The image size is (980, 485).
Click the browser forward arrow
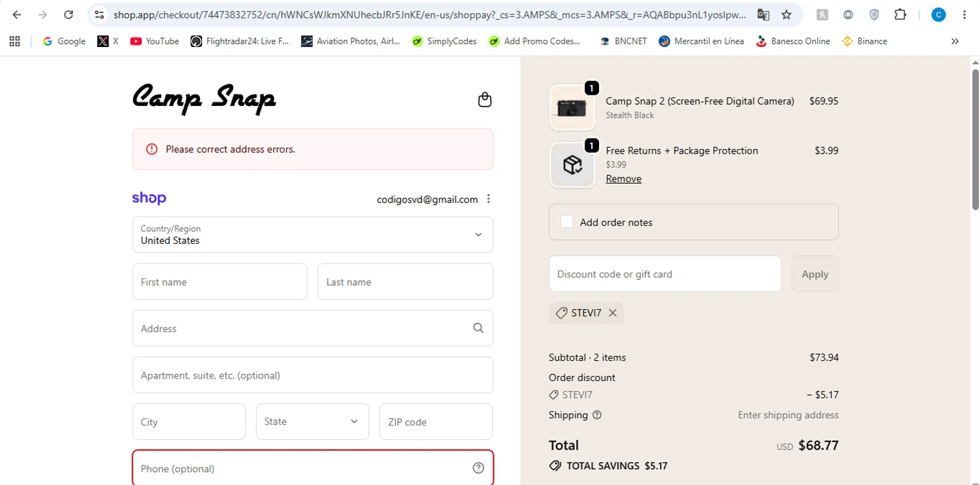click(42, 14)
